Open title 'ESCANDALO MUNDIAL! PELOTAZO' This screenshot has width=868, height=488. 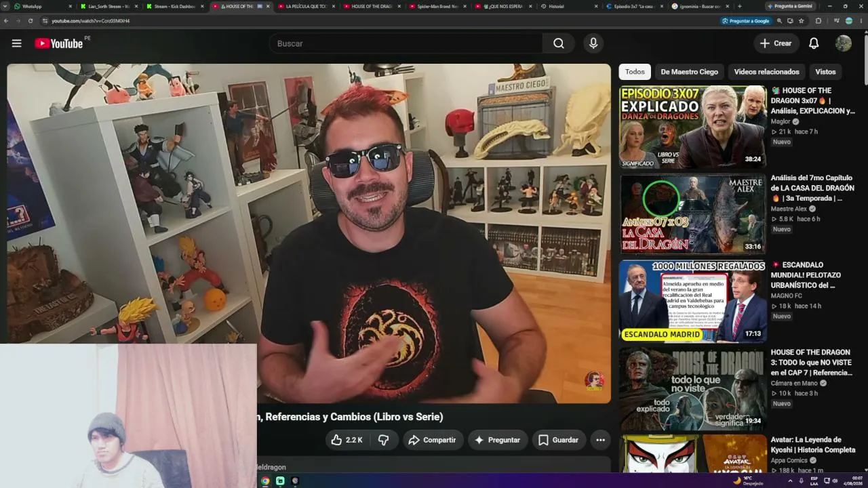point(806,275)
